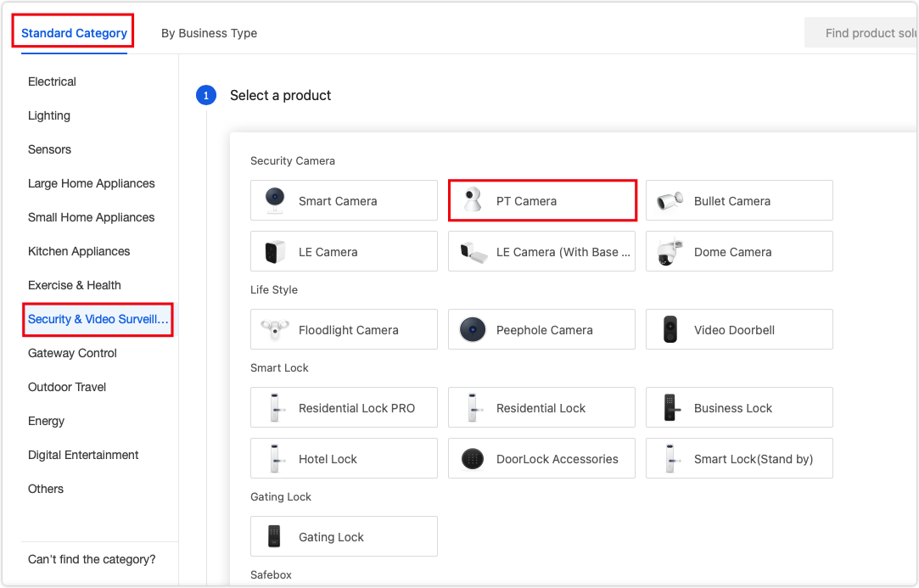
Task: Choose the Business Lock icon
Action: click(669, 407)
